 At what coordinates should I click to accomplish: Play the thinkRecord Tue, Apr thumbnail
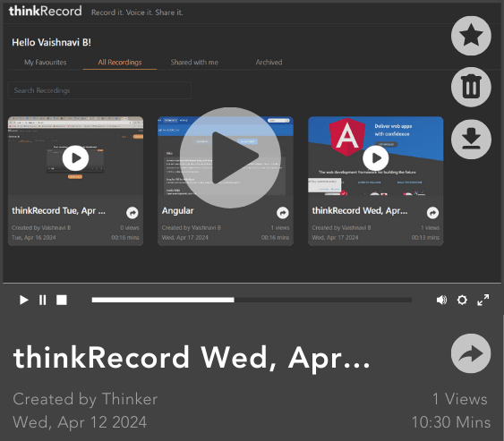[x=75, y=158]
